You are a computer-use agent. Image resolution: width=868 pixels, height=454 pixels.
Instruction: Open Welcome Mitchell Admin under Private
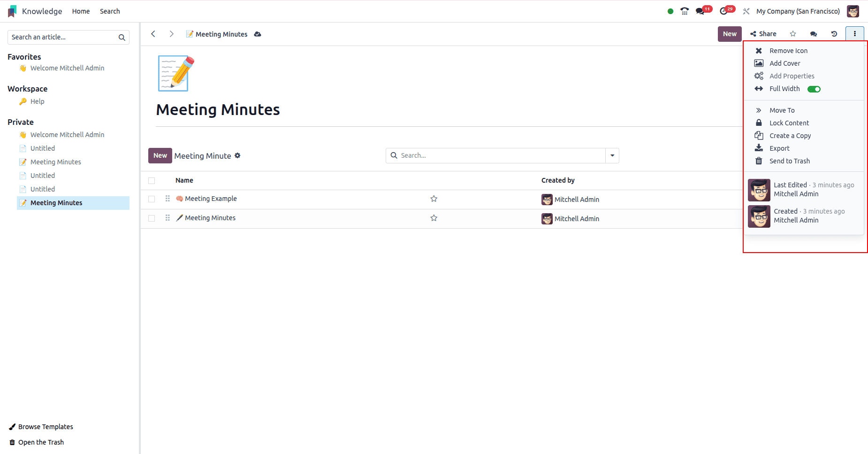coord(67,135)
